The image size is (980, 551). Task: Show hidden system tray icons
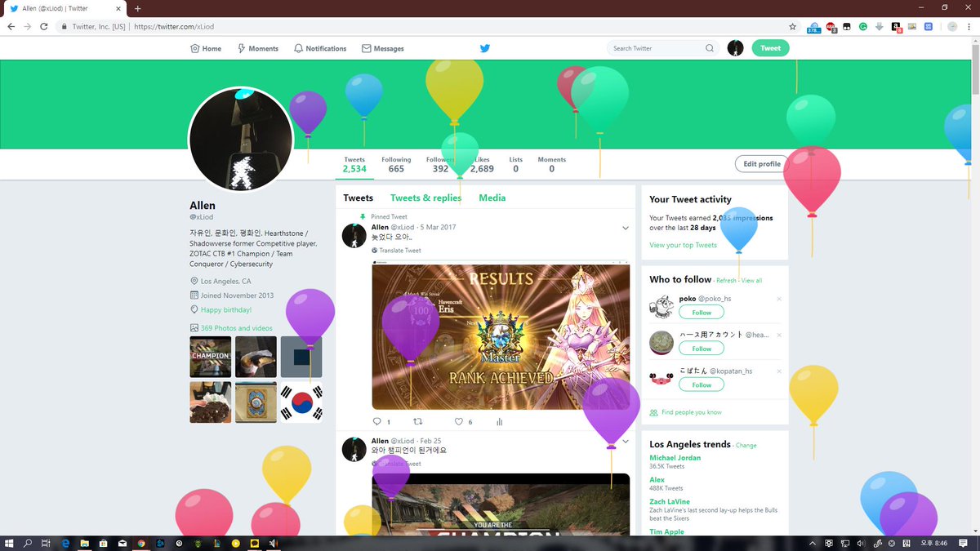[812, 543]
